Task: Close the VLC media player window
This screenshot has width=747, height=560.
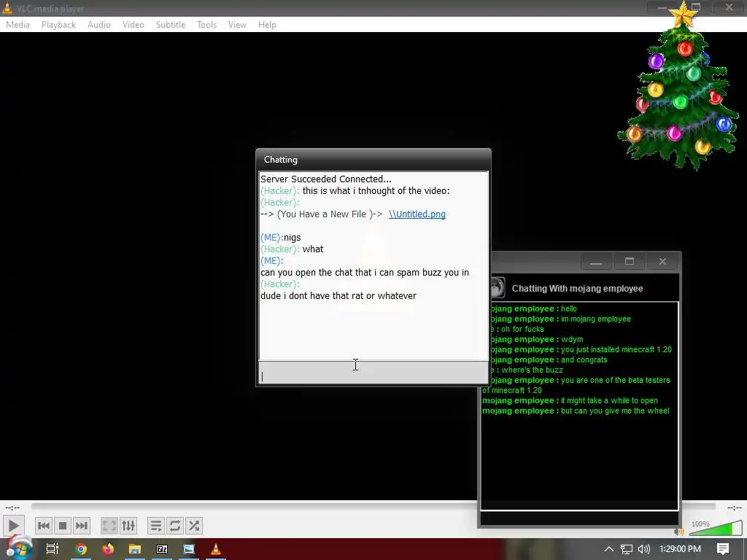Action: pyautogui.click(x=729, y=7)
